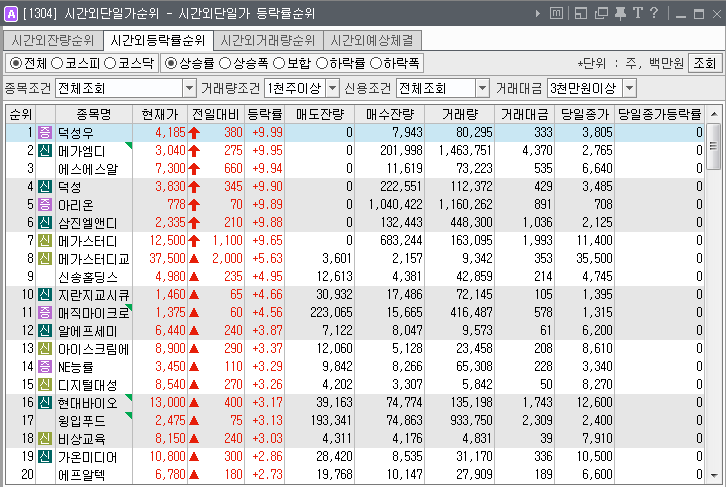The height and width of the screenshot is (487, 726).
Task: Click the 신 badge next to 메가스터디
Action: point(45,240)
